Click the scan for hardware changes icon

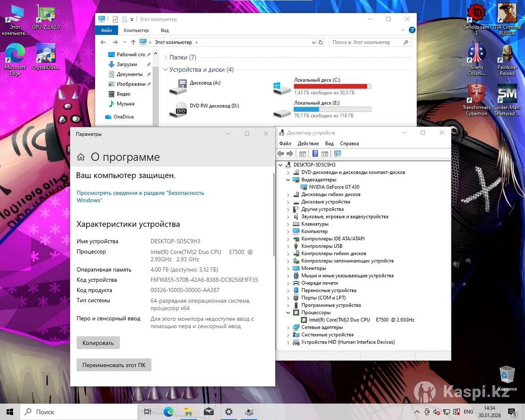pos(337,154)
